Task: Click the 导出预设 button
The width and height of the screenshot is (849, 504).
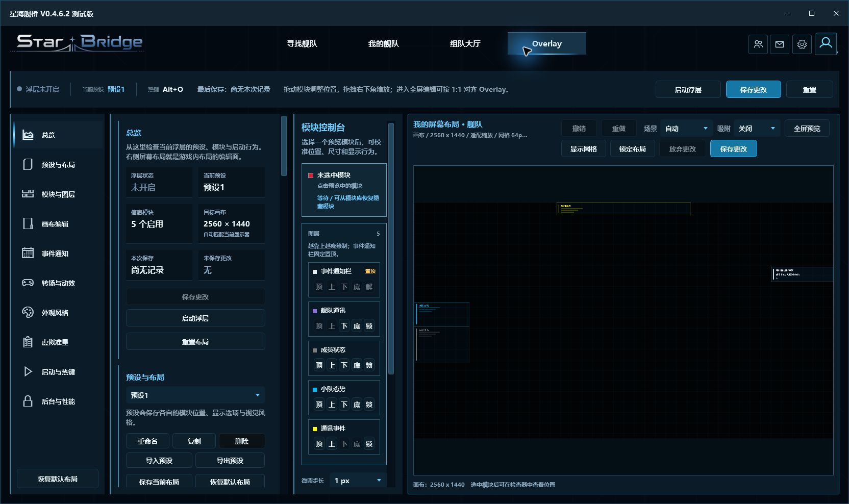Action: (230, 460)
